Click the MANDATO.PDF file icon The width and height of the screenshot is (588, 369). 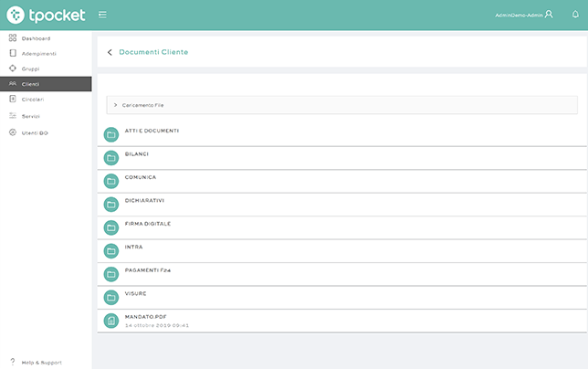click(x=111, y=320)
